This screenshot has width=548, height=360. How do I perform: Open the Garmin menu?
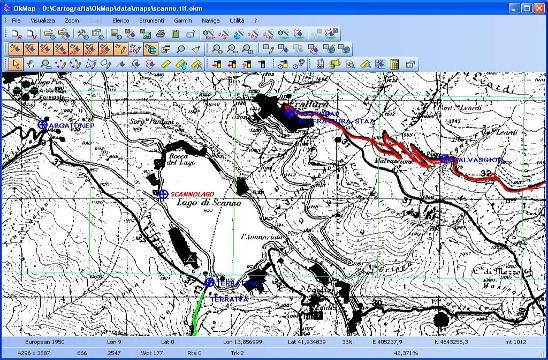[183, 21]
